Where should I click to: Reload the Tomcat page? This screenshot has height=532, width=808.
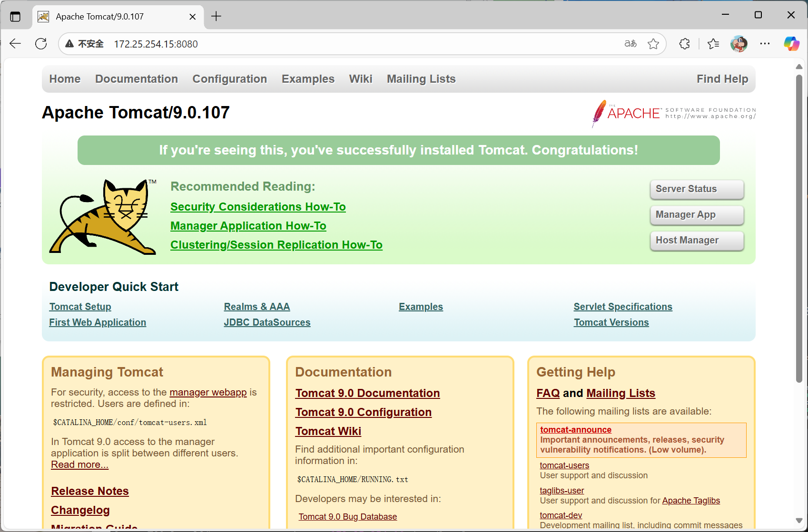pos(41,44)
